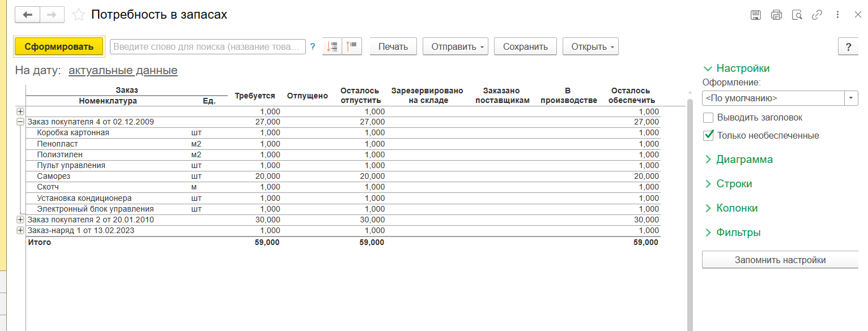Expand 'Заказ покупателя 2 от 20.01.2010' row
The height and width of the screenshot is (331, 868).
[x=20, y=220]
